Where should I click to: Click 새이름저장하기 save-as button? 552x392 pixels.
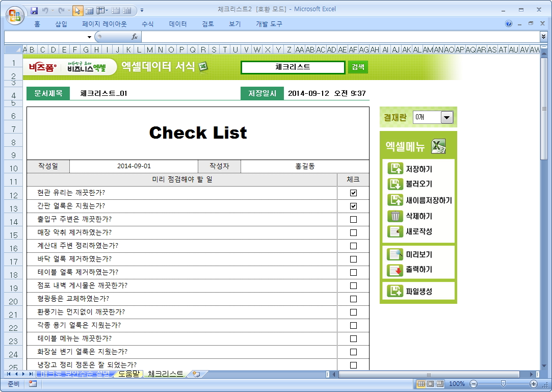click(419, 200)
